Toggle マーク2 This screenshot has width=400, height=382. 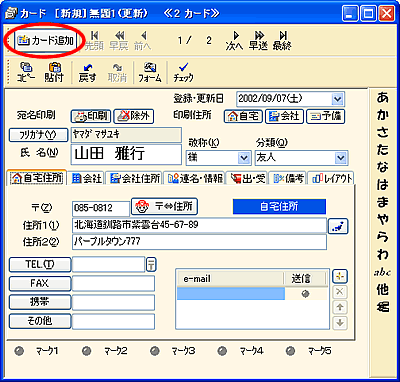(x=87, y=351)
